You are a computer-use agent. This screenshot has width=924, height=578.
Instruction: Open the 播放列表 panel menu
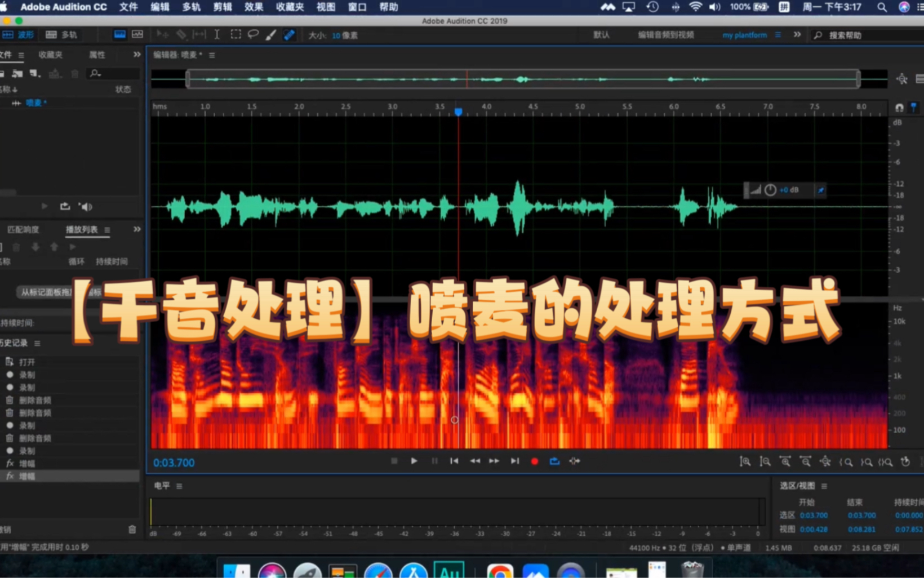(x=107, y=230)
